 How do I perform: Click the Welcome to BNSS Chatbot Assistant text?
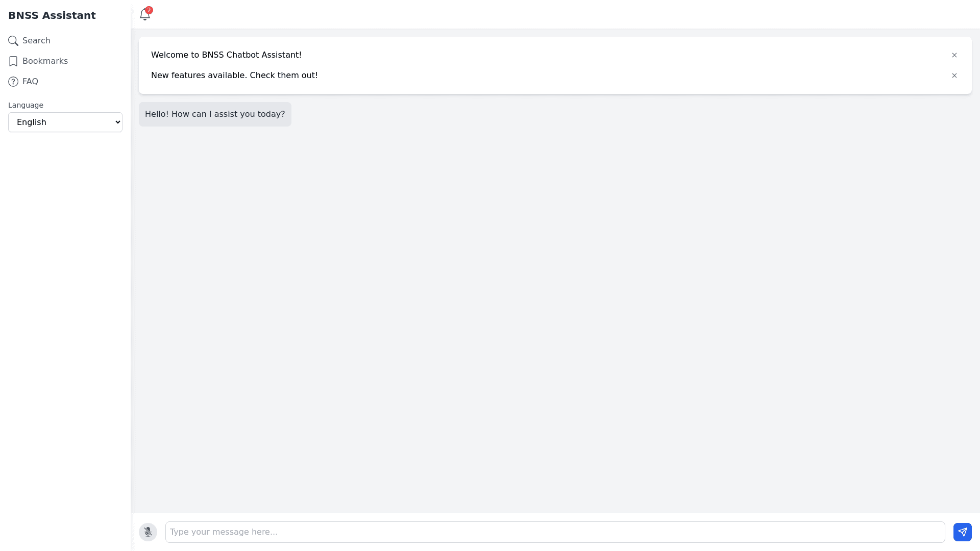(x=226, y=55)
